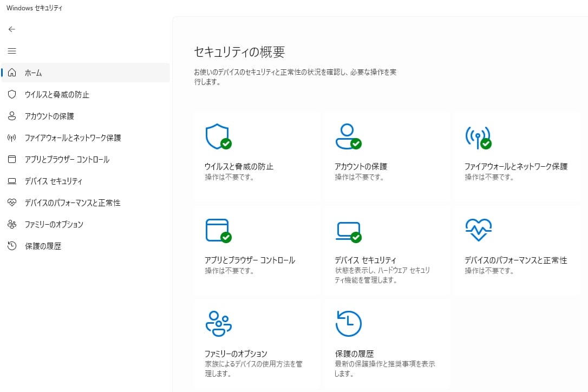Open the アプリとブラウザー コントロール tile title
Image resolution: width=588 pixels, height=392 pixels.
click(x=250, y=260)
